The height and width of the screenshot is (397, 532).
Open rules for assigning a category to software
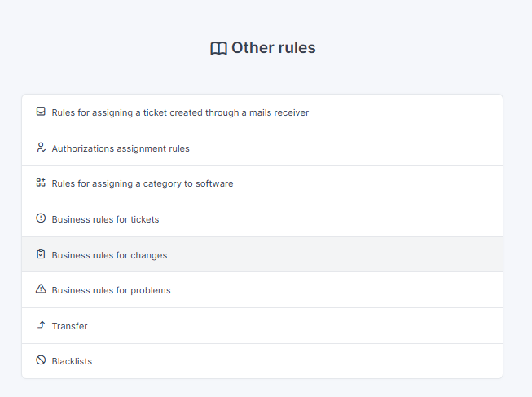click(143, 183)
